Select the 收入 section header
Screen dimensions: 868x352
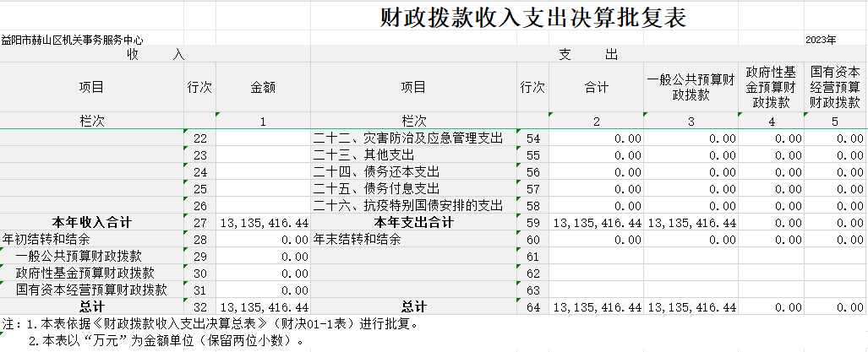[x=155, y=55]
